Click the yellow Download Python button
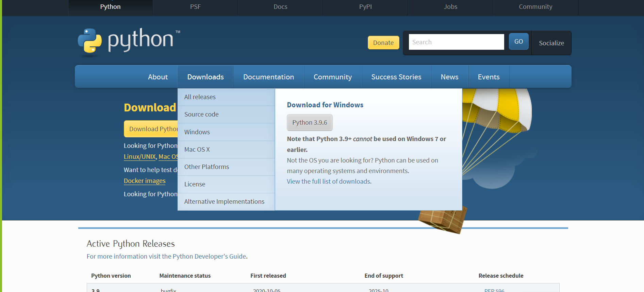The image size is (644, 292). coord(151,129)
